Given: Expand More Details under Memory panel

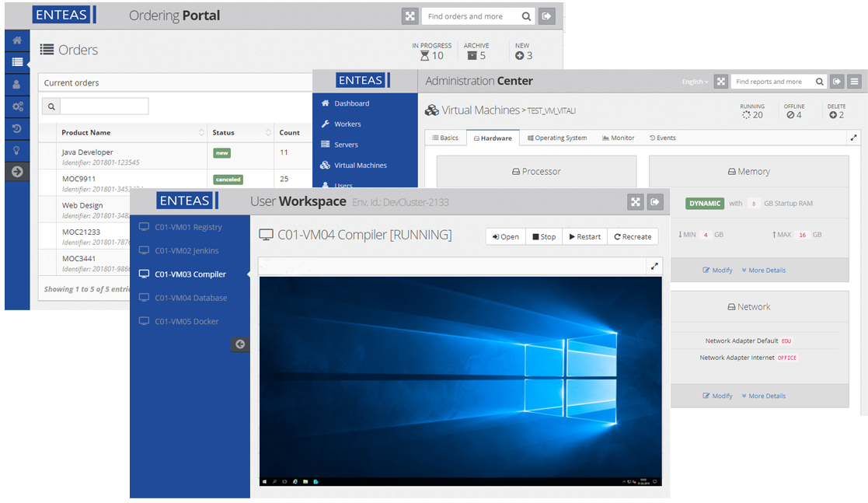Looking at the screenshot, I should (763, 271).
